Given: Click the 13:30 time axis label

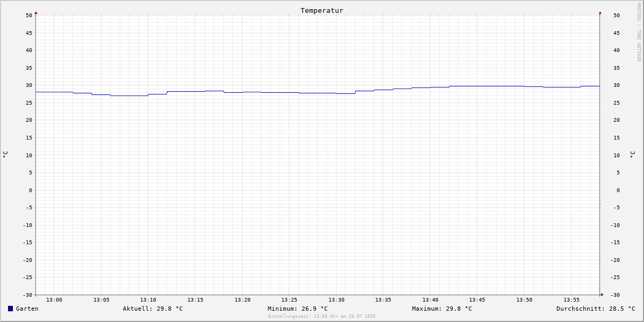Looking at the screenshot, I should 336,299.
